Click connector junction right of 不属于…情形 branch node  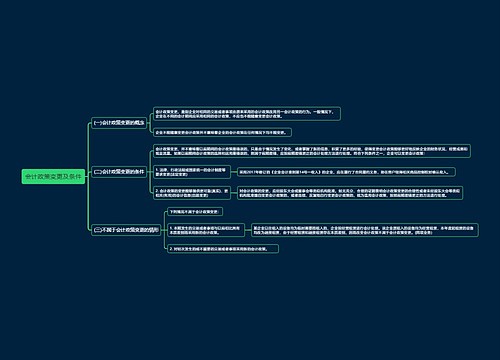(164, 230)
